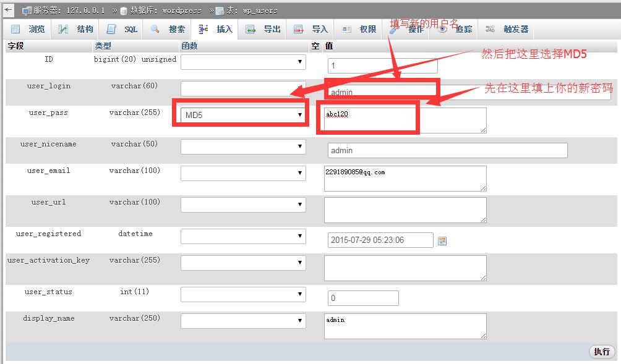Click the 搜索 (Search) magnifier icon

(x=155, y=29)
